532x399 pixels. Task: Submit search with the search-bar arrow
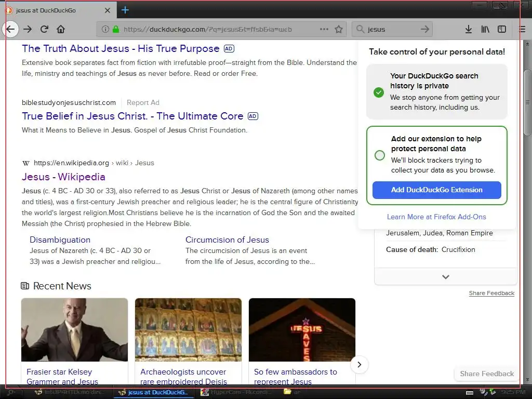click(425, 29)
